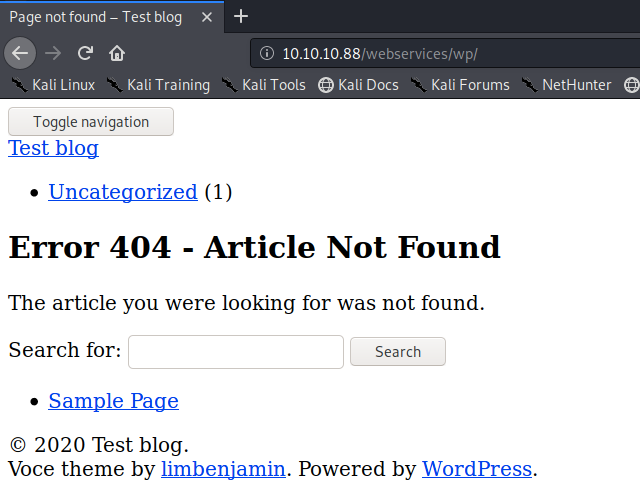Image resolution: width=640 pixels, height=489 pixels.
Task: Open a new browser tab
Action: (x=241, y=16)
